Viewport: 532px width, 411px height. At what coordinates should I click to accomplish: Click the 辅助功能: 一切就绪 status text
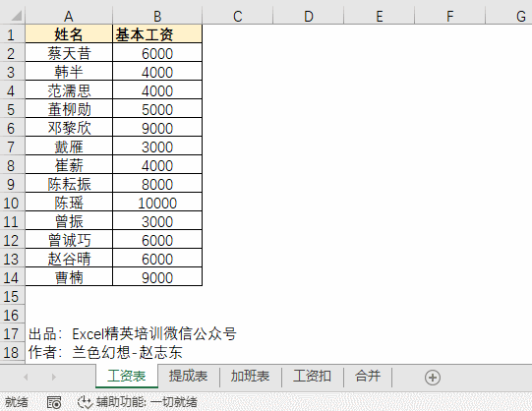click(147, 402)
